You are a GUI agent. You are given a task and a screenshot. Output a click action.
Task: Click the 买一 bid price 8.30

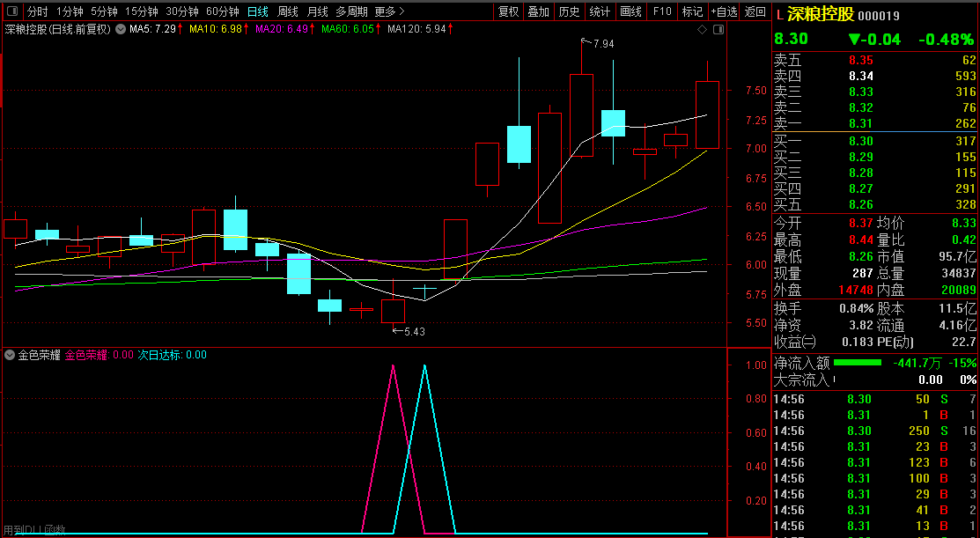(x=859, y=141)
